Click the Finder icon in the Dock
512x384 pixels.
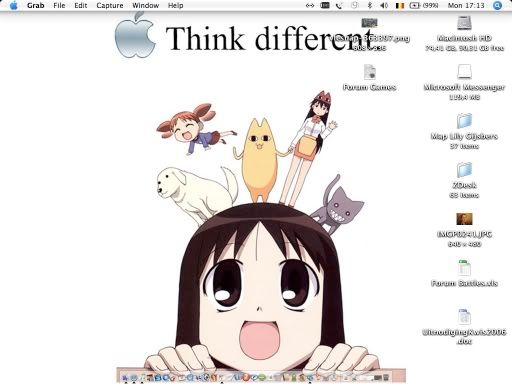click(x=125, y=378)
